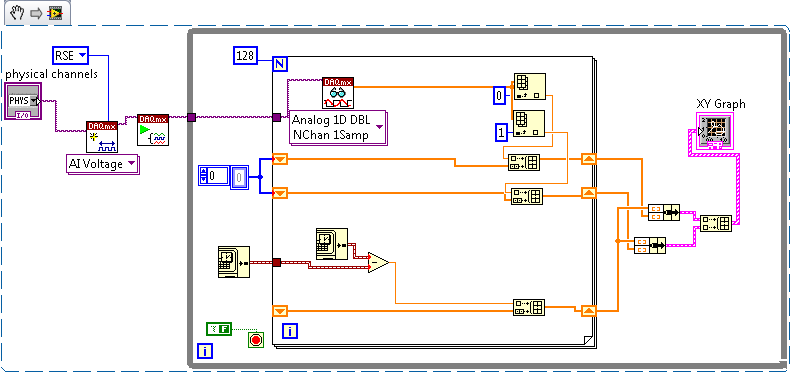Open the RSE terminal configuration dropdown
Image resolution: width=791 pixels, height=373 pixels.
(70, 55)
